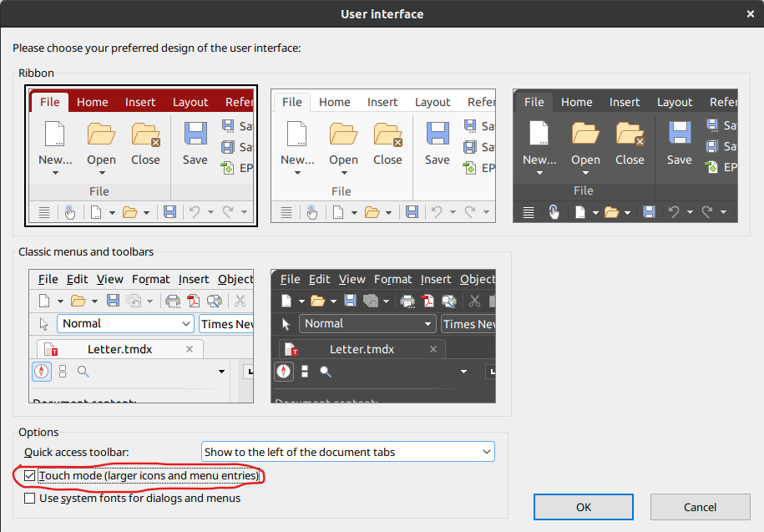The width and height of the screenshot is (764, 532).
Task: Open the Quick access toolbar position dropdown
Action: coord(348,452)
